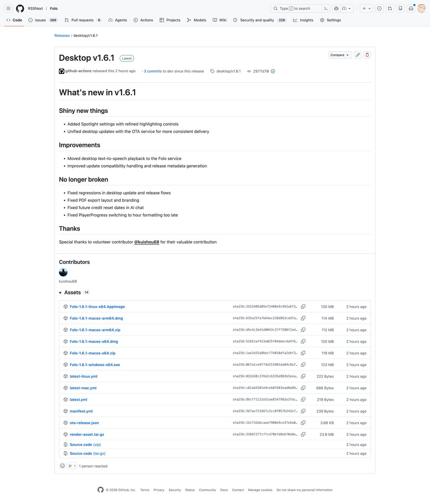This screenshot has height=504, width=430.
Task: Copy sha256 of latest.yml asset
Action: point(303,400)
